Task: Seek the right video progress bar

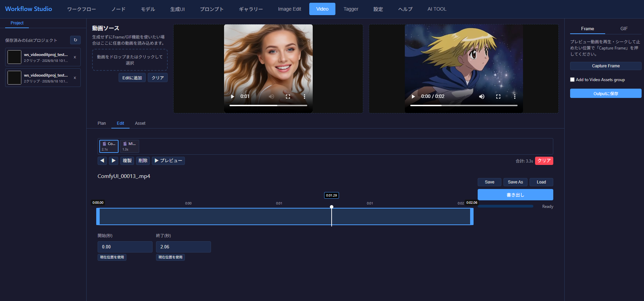Action: click(464, 105)
